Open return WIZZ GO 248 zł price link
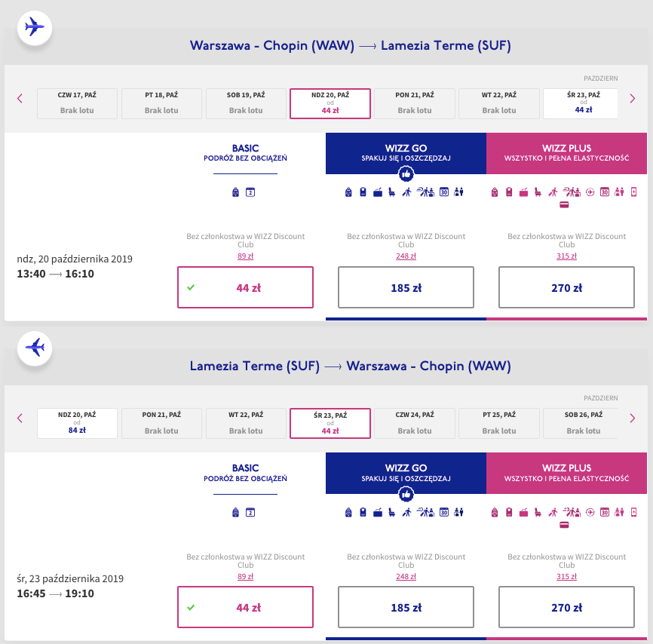Image resolution: width=653 pixels, height=644 pixels. (x=406, y=577)
